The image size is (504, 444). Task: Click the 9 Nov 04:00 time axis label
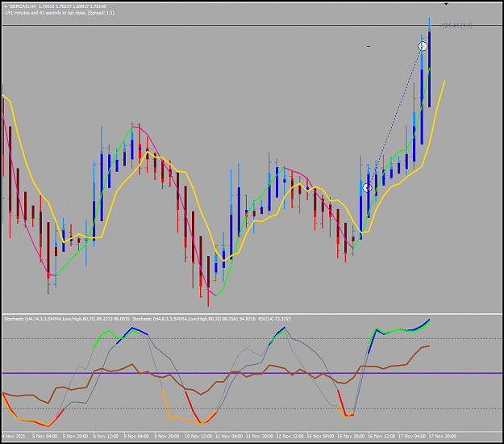point(136,436)
